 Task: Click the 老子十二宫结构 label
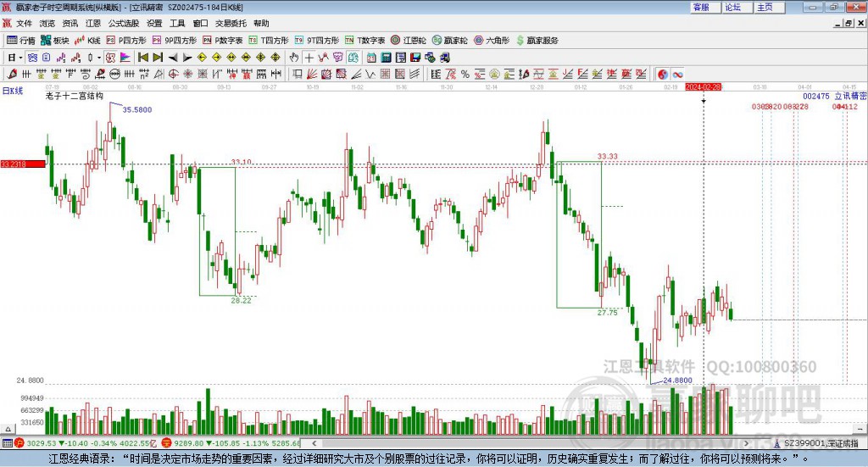75,97
